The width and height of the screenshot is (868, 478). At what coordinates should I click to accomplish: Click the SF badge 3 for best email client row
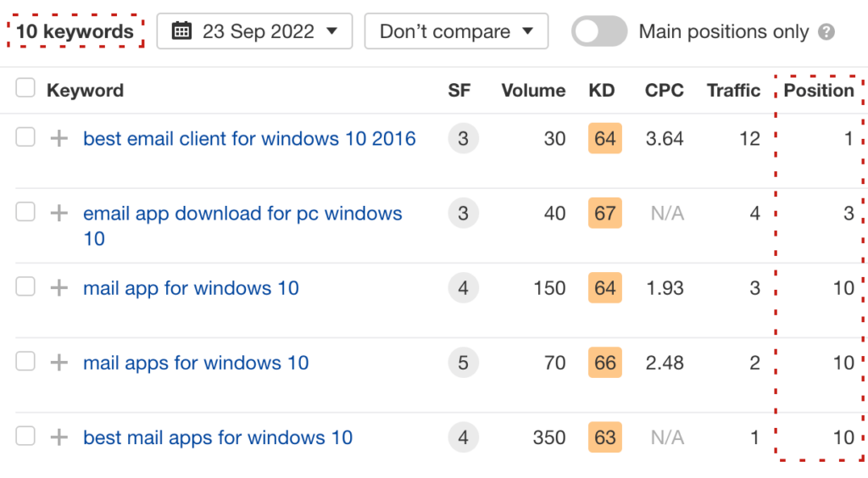click(463, 139)
